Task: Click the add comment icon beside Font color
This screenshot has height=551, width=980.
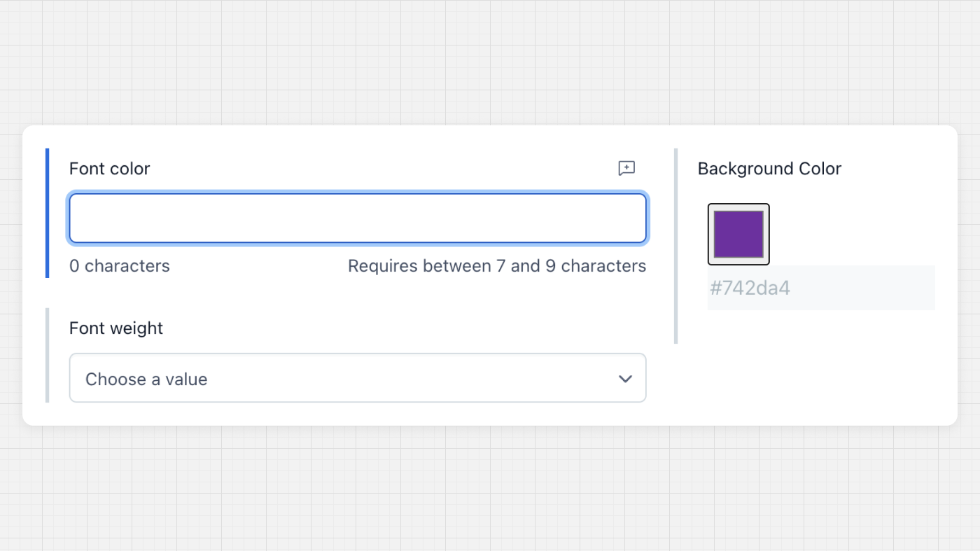Action: click(626, 168)
